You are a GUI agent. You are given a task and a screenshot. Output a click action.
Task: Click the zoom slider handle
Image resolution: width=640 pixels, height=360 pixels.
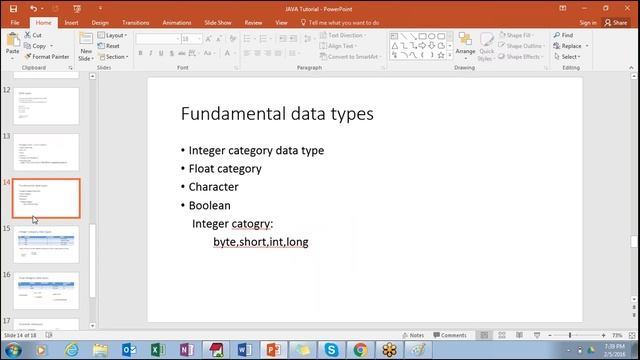tap(570, 335)
